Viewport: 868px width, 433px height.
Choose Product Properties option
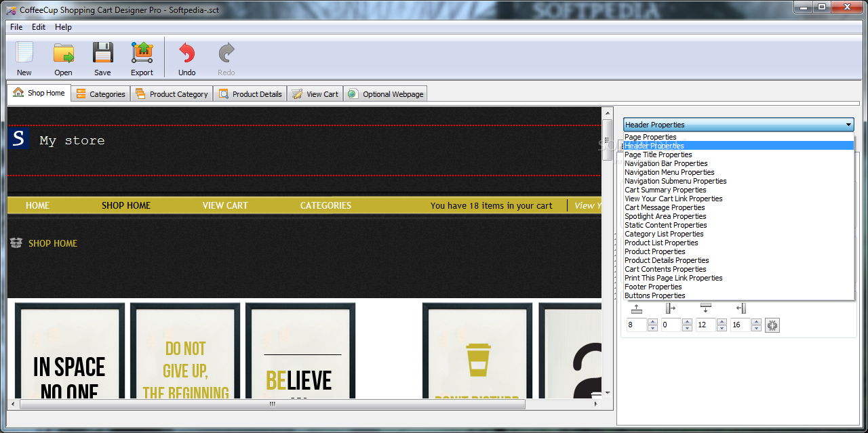[x=738, y=251]
